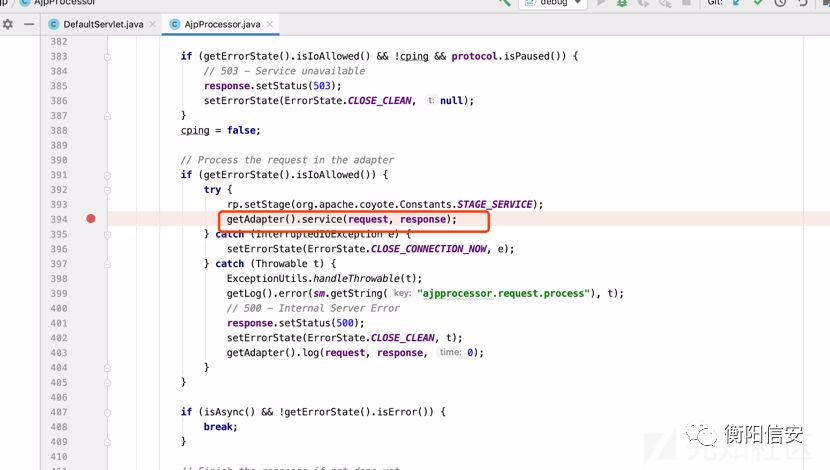Image resolution: width=830 pixels, height=470 pixels.
Task: Click handleThrowable method call
Action: (356, 278)
